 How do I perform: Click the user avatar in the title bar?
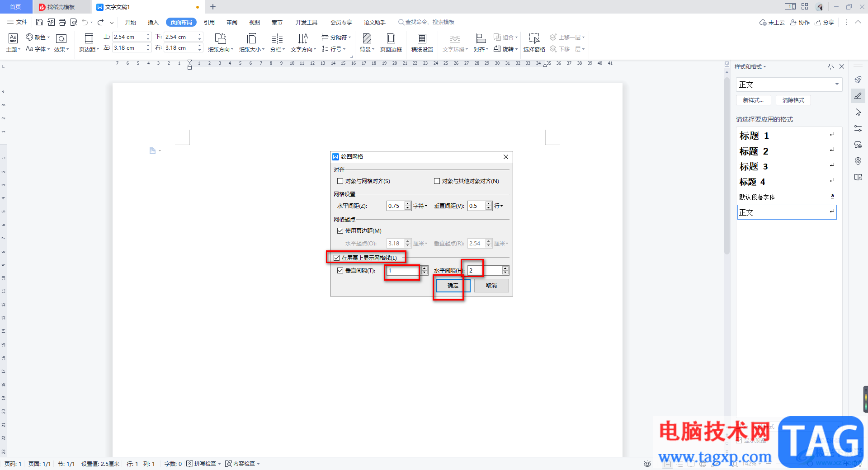(x=820, y=7)
